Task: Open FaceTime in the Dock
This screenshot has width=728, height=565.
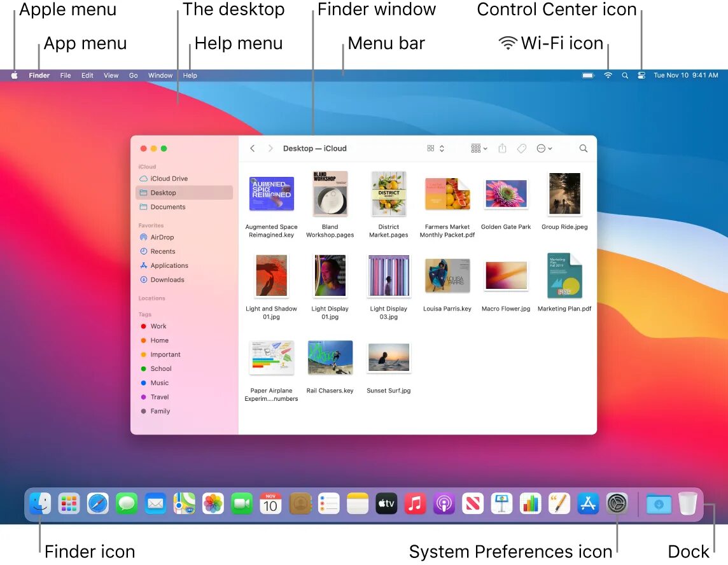Action: click(x=241, y=503)
